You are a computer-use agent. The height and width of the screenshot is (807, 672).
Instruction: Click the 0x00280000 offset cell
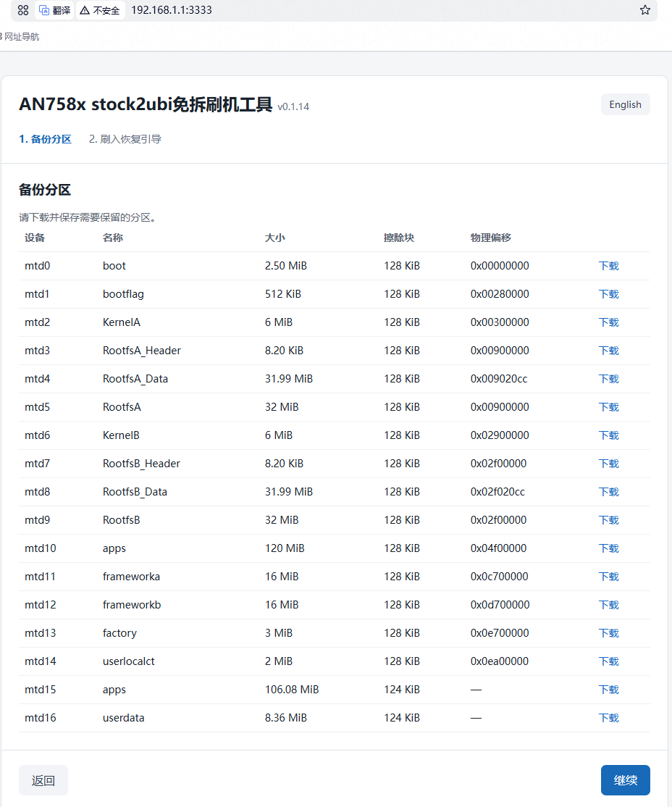click(500, 294)
